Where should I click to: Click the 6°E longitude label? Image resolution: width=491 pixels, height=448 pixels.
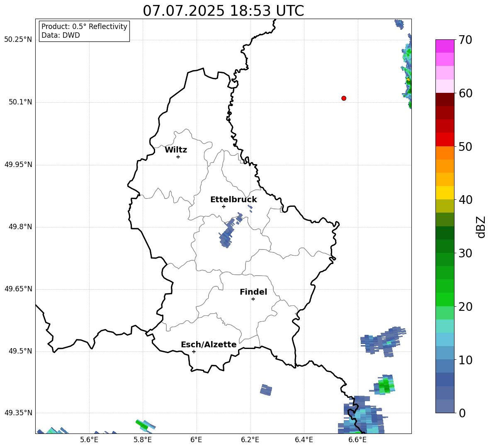[196, 440]
